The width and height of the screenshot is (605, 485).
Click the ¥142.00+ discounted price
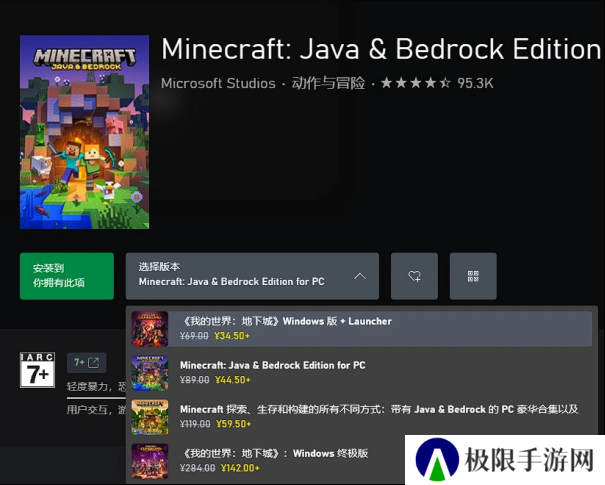click(x=240, y=468)
